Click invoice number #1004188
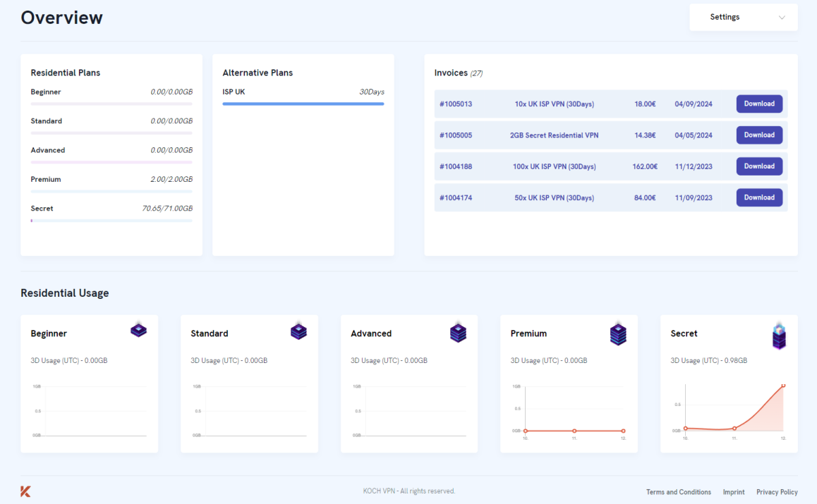 coord(455,166)
